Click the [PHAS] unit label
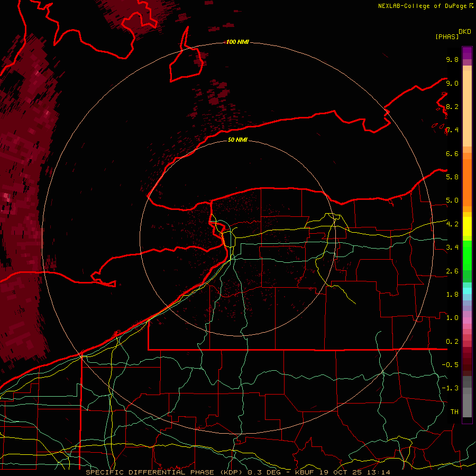The width and height of the screenshot is (476, 476). click(x=447, y=36)
